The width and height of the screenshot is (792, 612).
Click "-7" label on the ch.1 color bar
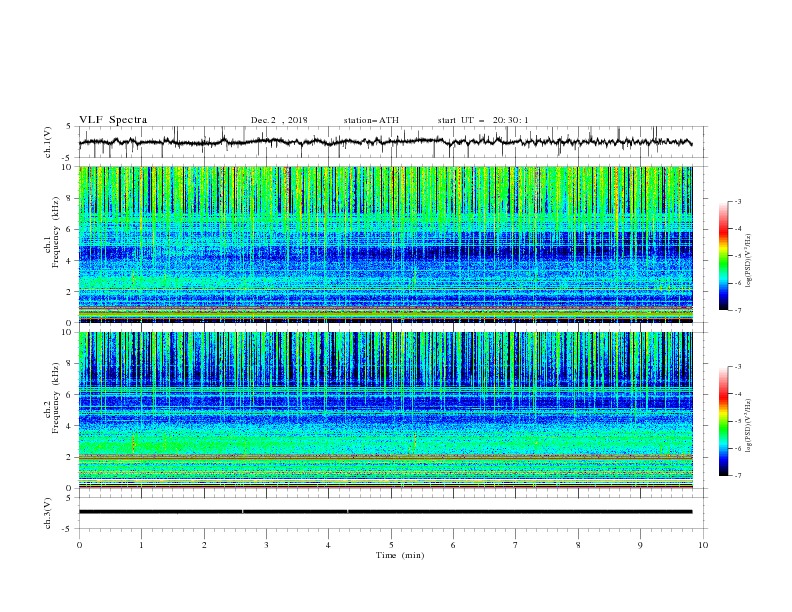(x=738, y=310)
